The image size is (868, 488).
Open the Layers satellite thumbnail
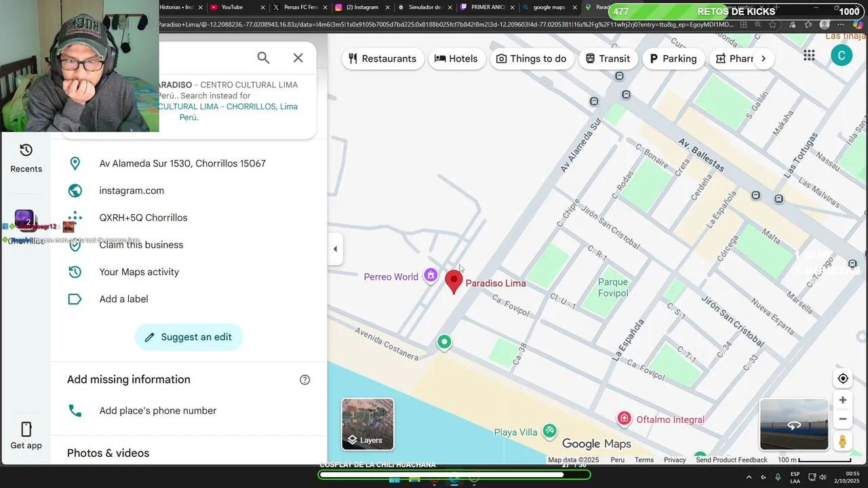point(368,424)
